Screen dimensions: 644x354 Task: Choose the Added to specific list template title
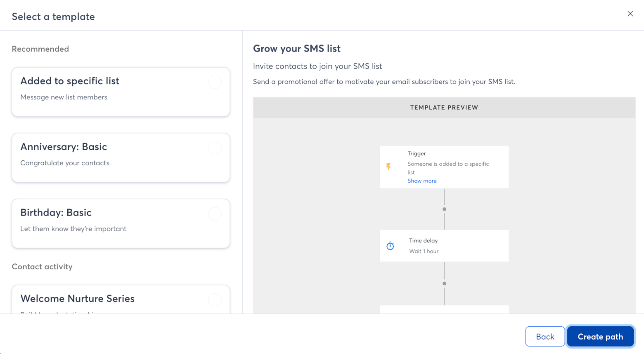(70, 81)
